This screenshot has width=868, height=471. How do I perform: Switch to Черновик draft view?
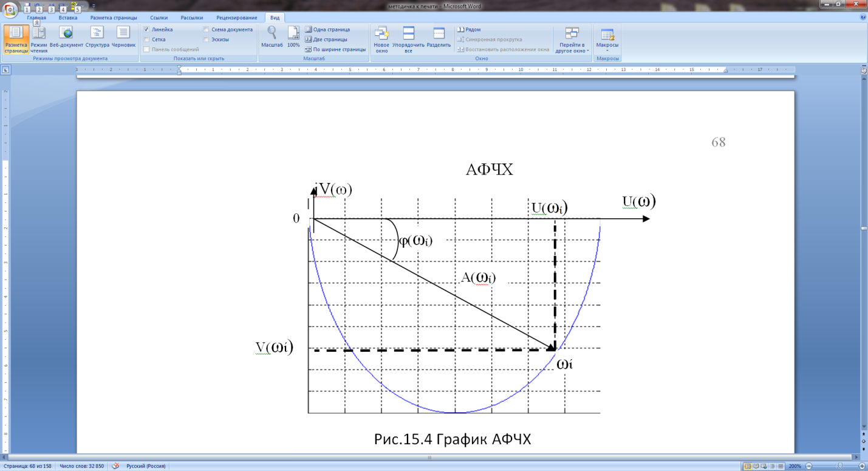coord(123,38)
